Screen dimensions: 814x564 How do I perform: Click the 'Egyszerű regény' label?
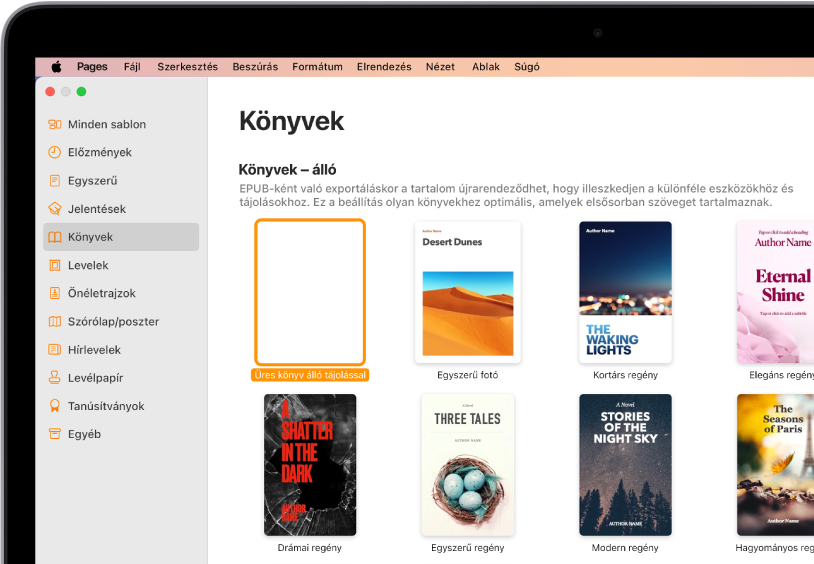click(468, 548)
